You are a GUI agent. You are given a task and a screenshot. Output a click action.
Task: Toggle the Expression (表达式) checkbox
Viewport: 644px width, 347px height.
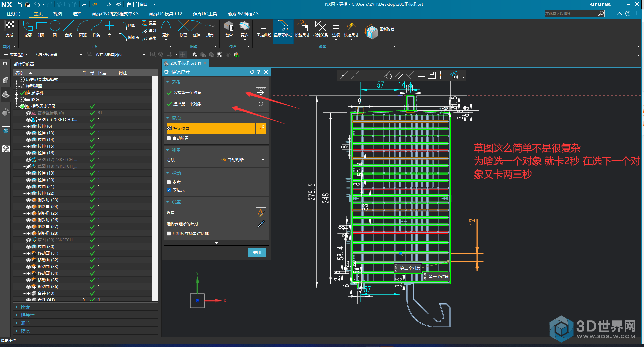[169, 190]
